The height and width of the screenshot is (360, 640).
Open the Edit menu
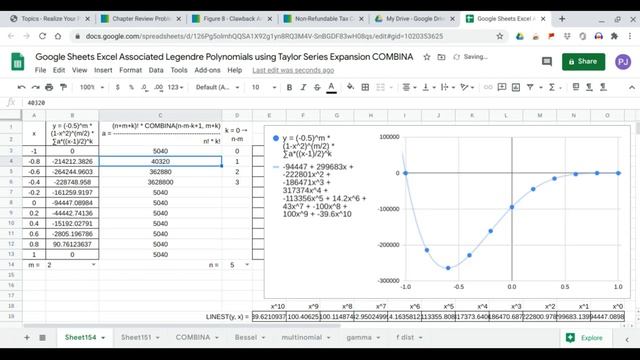tap(59, 70)
